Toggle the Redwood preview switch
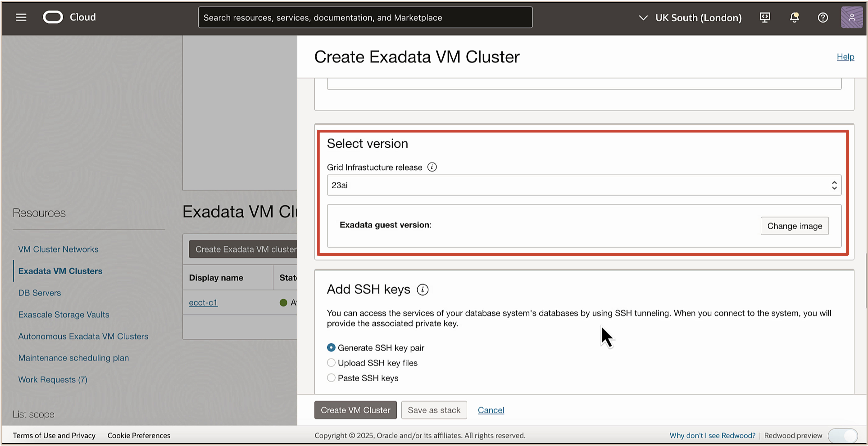This screenshot has height=446, width=868. (843, 435)
